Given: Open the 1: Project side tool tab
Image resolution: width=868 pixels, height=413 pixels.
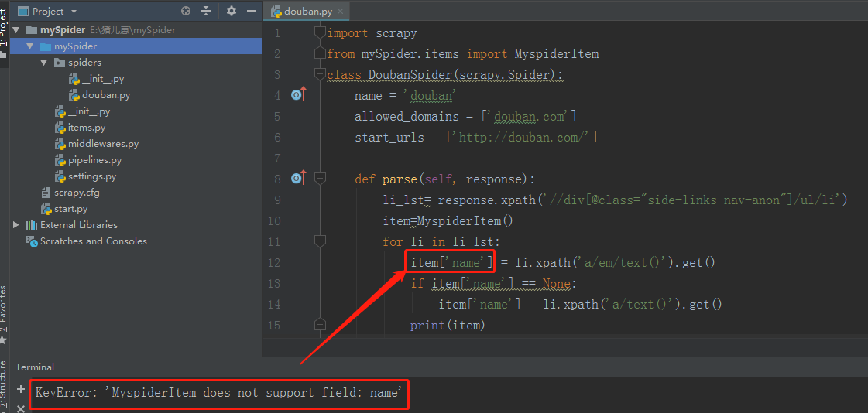Looking at the screenshot, I should coord(5,33).
